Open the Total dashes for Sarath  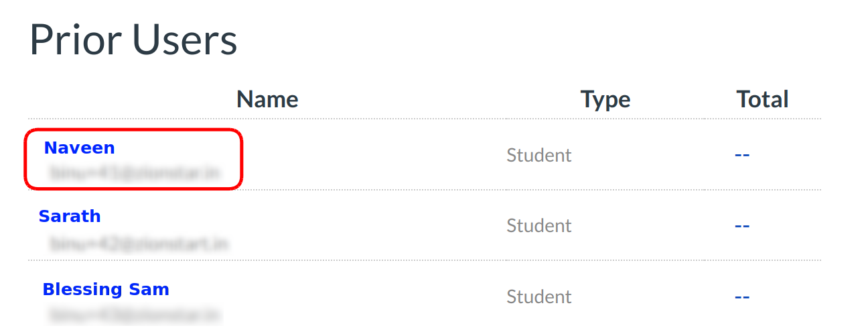pyautogui.click(x=741, y=226)
